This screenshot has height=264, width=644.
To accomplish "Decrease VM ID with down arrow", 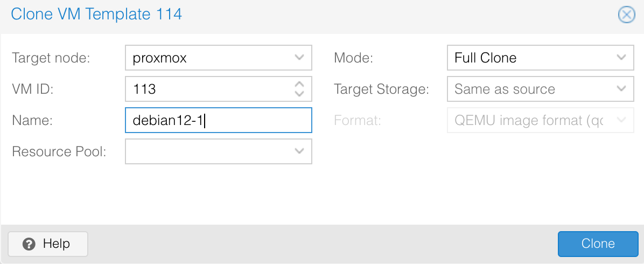I will click(299, 93).
